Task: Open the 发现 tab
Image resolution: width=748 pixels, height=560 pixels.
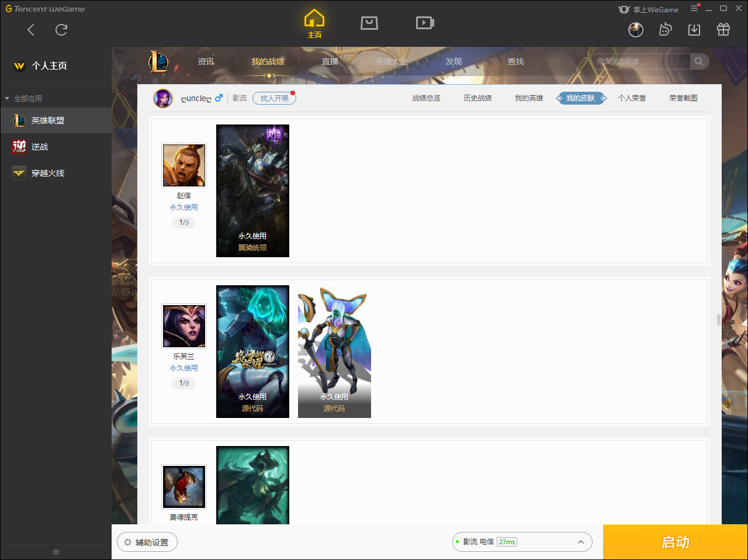Action: [x=453, y=61]
